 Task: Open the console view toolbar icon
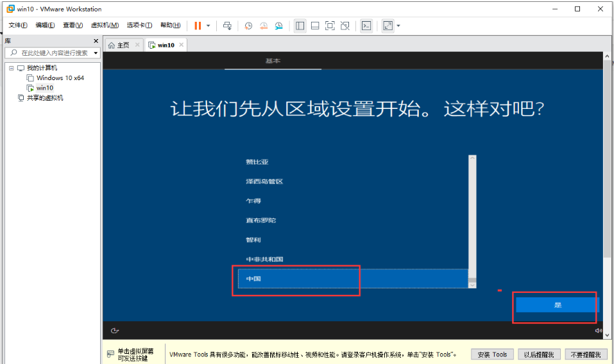click(x=366, y=26)
